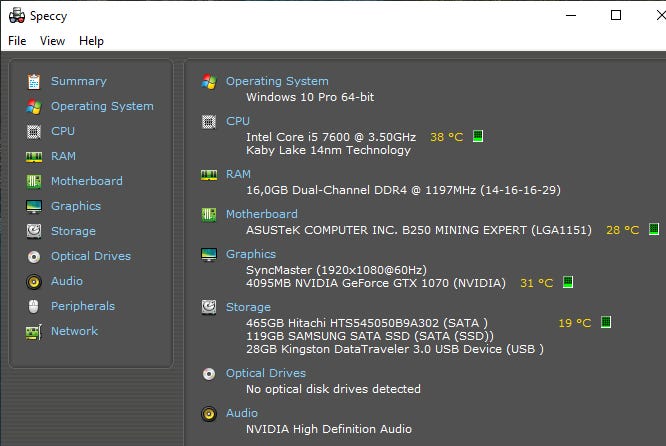The width and height of the screenshot is (666, 446).
Task: Click the Audio heading in summary panel
Action: [x=242, y=413]
